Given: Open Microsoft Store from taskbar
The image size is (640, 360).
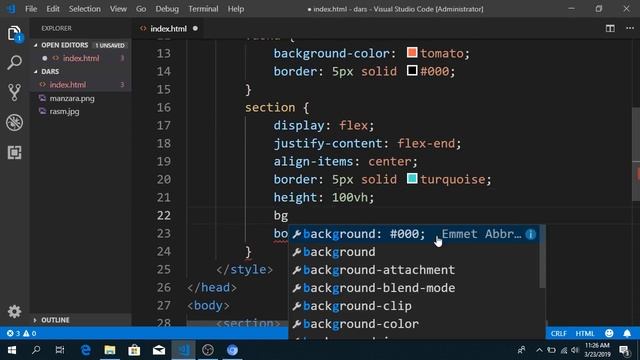Looking at the screenshot, I should click(x=134, y=350).
